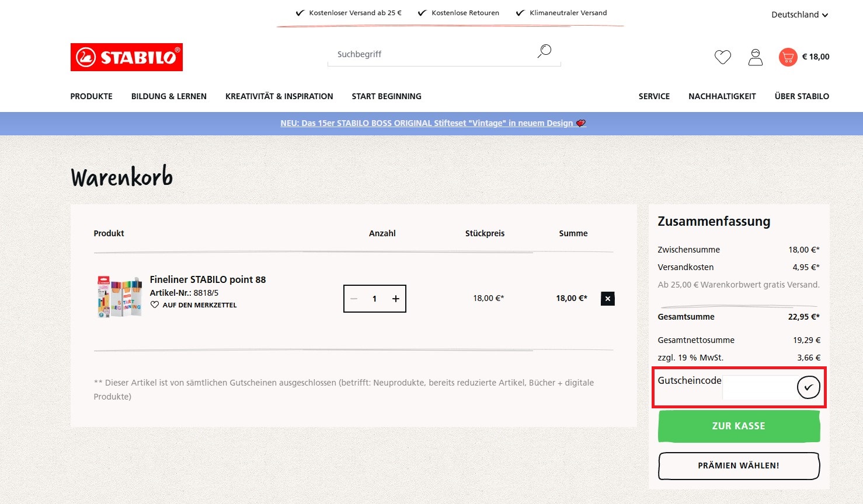Viewport: 863px width, 504px height.
Task: Click the Klimaneutraler Versand text
Action: [568, 13]
